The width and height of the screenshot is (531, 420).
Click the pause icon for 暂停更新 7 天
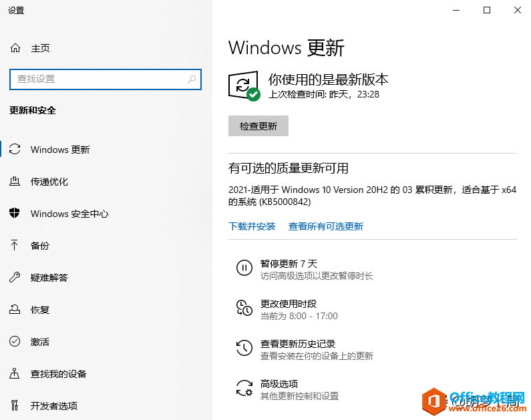pos(244,268)
